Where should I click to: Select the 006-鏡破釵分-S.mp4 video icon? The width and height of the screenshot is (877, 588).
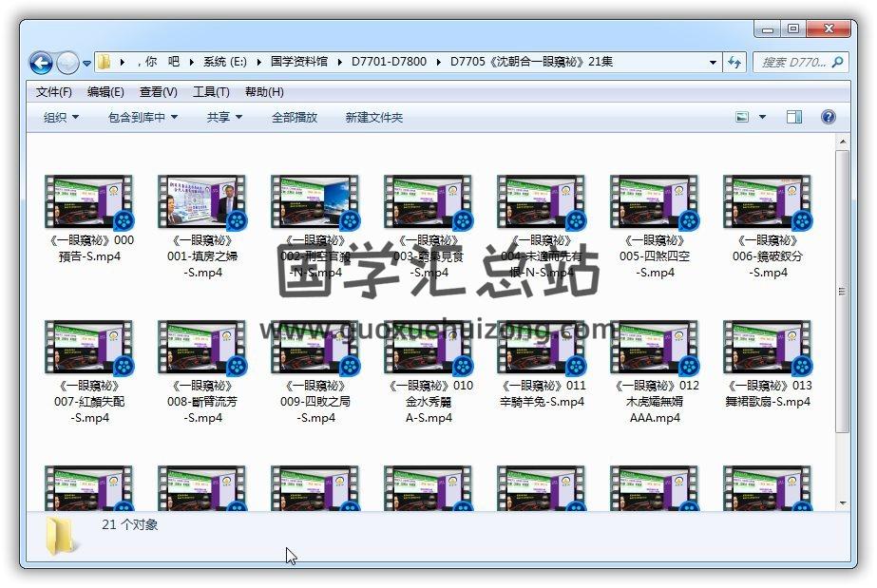[768, 201]
